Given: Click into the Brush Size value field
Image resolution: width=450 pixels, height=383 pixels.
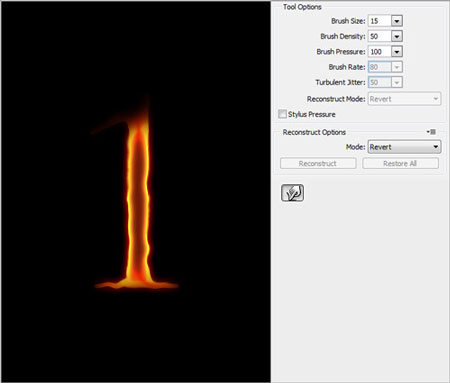Looking at the screenshot, I should pyautogui.click(x=379, y=21).
